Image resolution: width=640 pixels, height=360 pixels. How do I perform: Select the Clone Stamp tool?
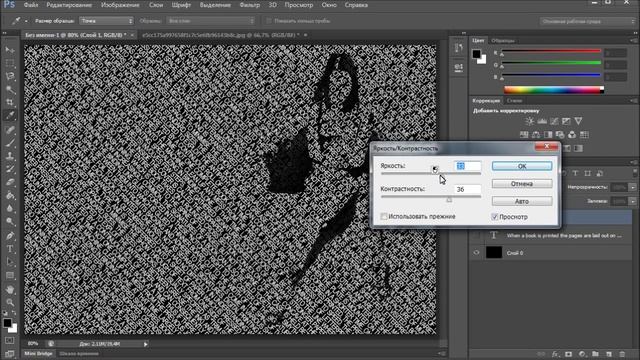point(10,156)
